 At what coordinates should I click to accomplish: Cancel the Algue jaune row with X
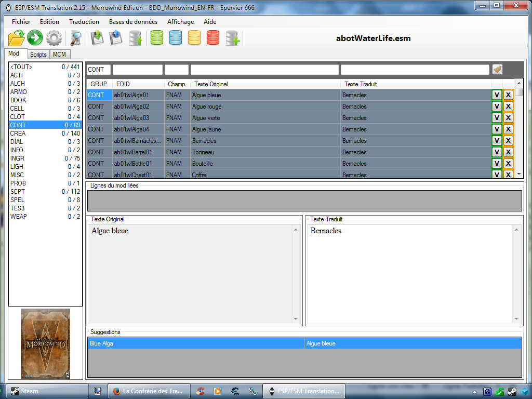[508, 129]
